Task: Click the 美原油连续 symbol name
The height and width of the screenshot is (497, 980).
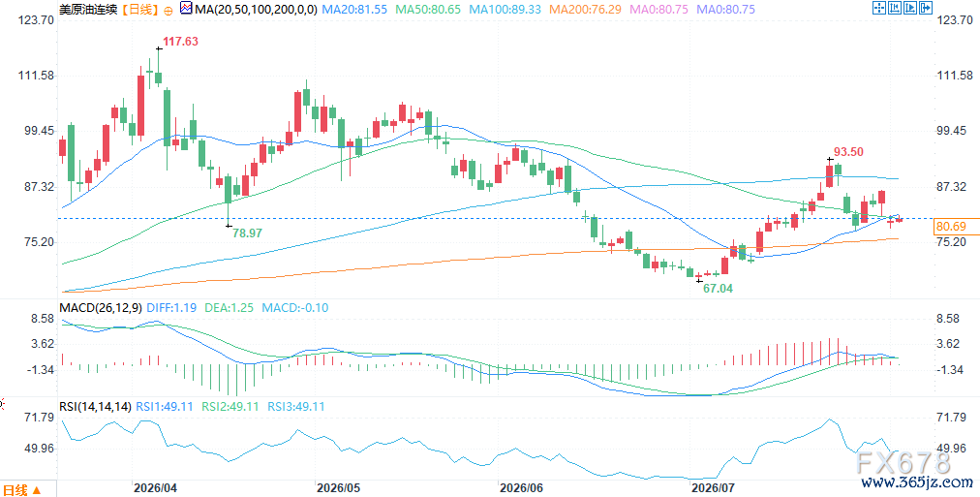Action: [x=87, y=10]
